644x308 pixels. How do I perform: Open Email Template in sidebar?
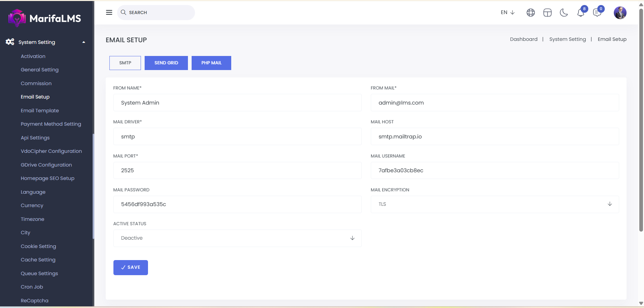click(40, 111)
